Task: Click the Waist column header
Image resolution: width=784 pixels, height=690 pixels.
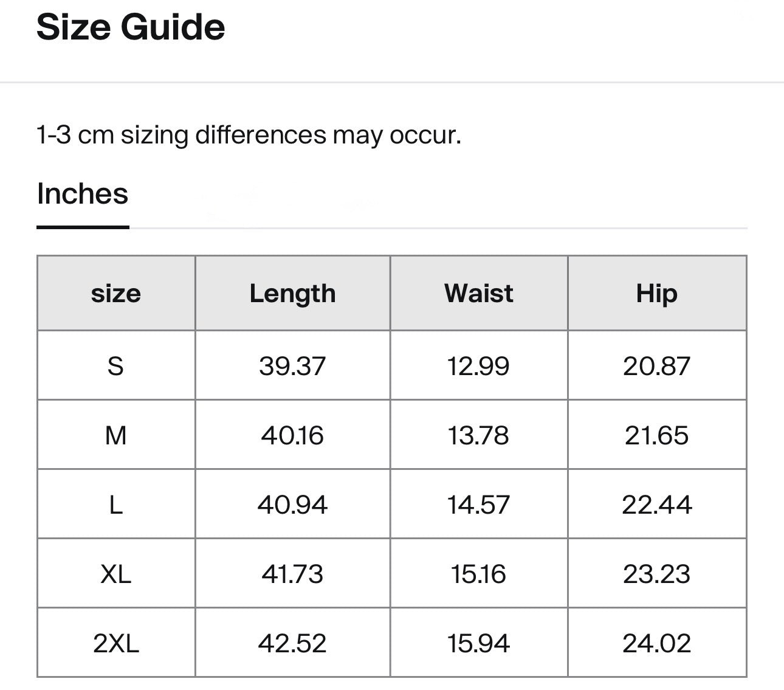Action: point(479,293)
